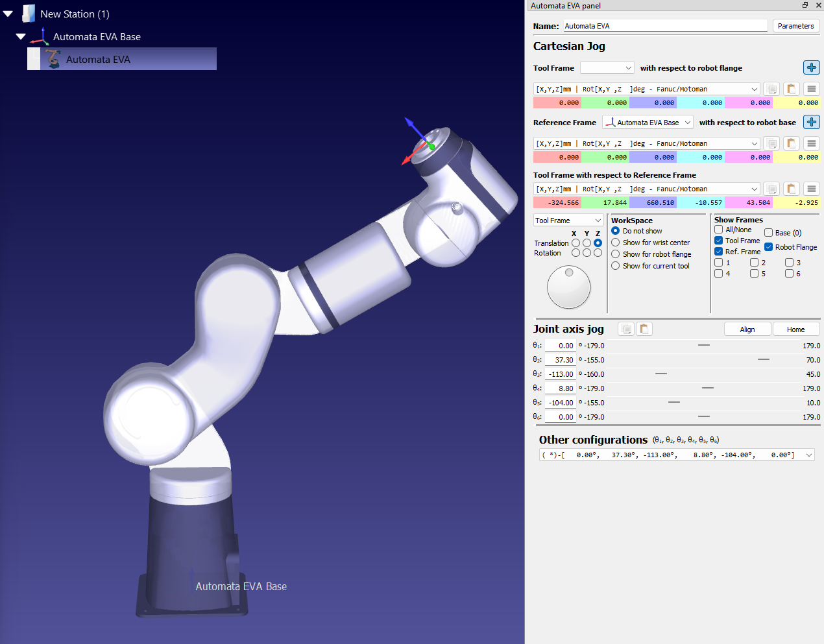
Task: Click the add tool frame plus icon
Action: click(811, 67)
